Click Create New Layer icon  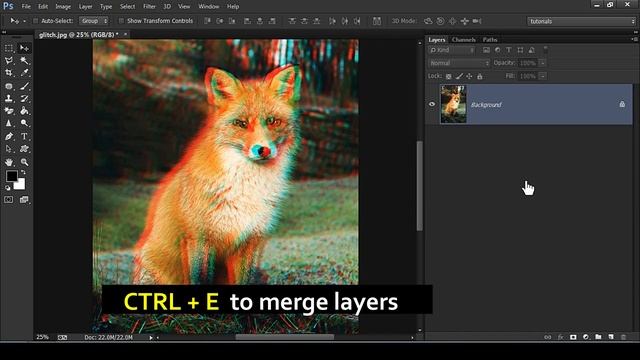611,337
